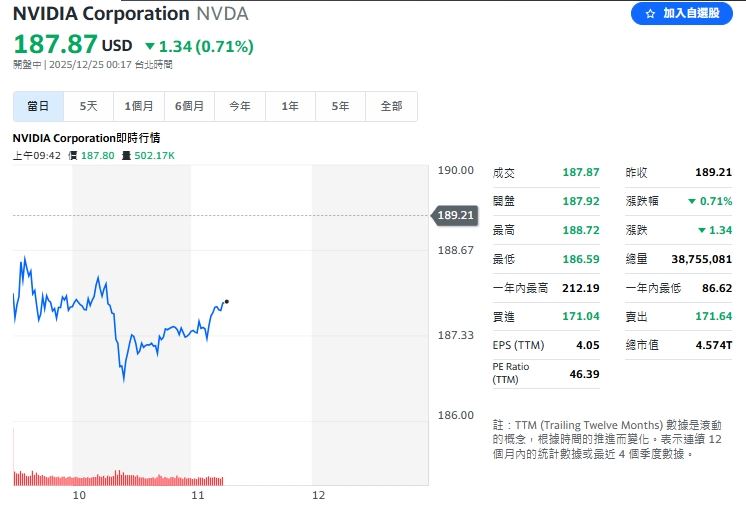The image size is (746, 512).
Task: Click the star icon in watchlist button
Action: [650, 14]
